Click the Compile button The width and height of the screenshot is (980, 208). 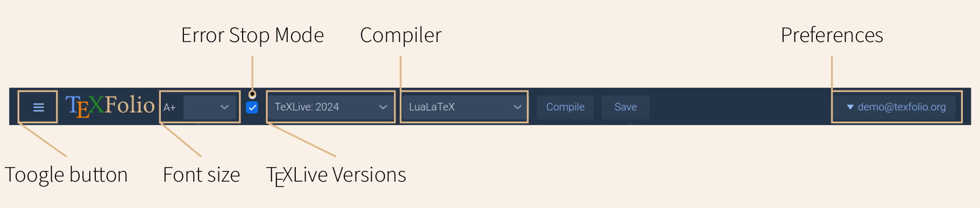point(565,107)
